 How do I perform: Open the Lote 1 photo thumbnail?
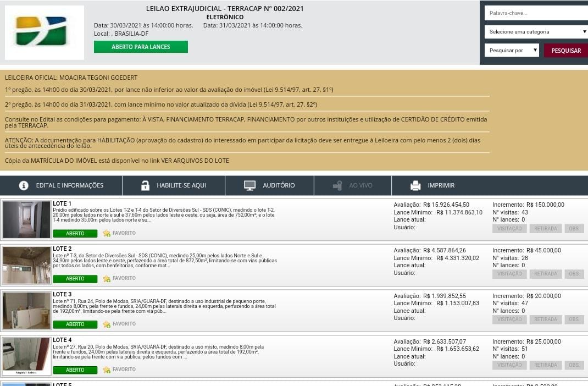tap(26, 220)
